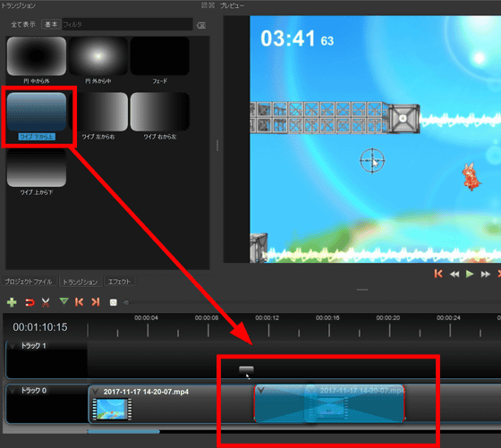Click the 00:00:12 mark on timeline ruler

267,318
